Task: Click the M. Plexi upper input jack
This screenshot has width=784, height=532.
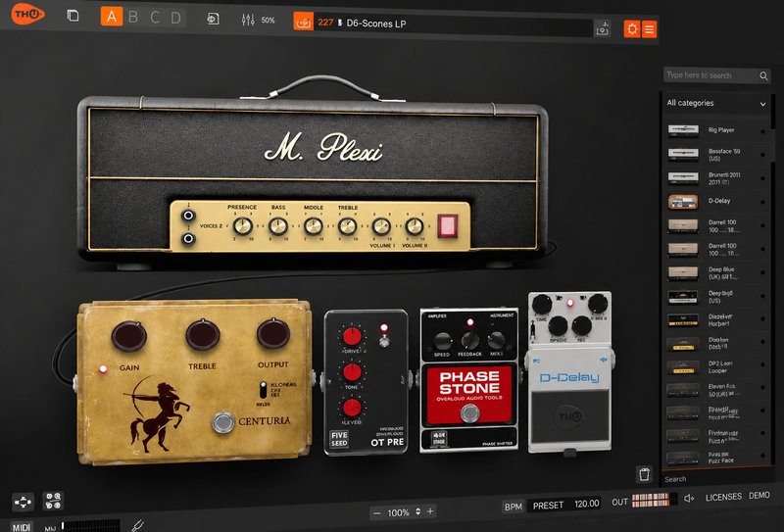Action: point(188,216)
